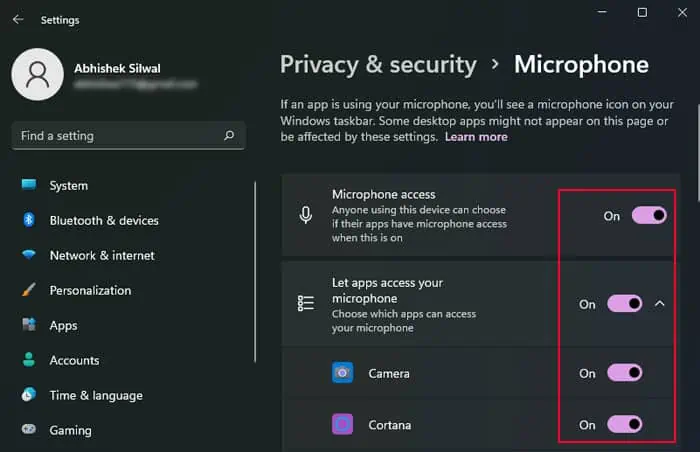Click the back arrow icon

[18, 20]
